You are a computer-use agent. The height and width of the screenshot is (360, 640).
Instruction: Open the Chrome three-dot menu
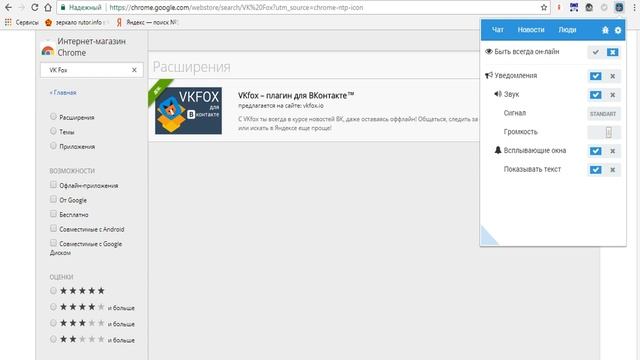[x=634, y=7]
